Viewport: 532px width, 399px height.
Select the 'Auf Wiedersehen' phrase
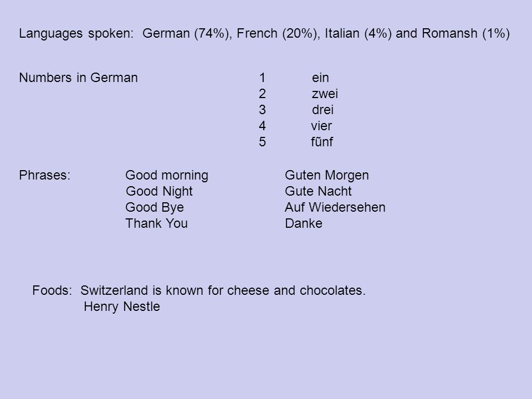point(335,207)
